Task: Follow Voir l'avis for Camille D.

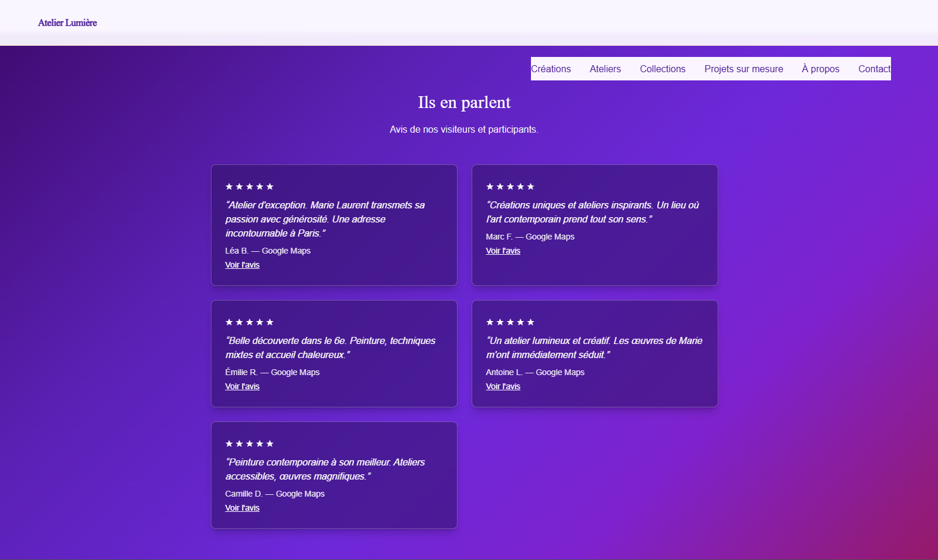Action: 242,508
